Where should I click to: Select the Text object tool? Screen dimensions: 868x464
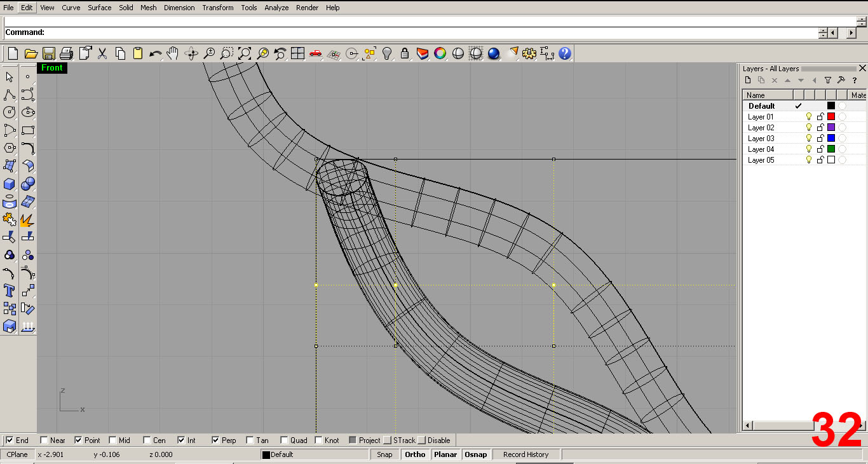pos(10,291)
